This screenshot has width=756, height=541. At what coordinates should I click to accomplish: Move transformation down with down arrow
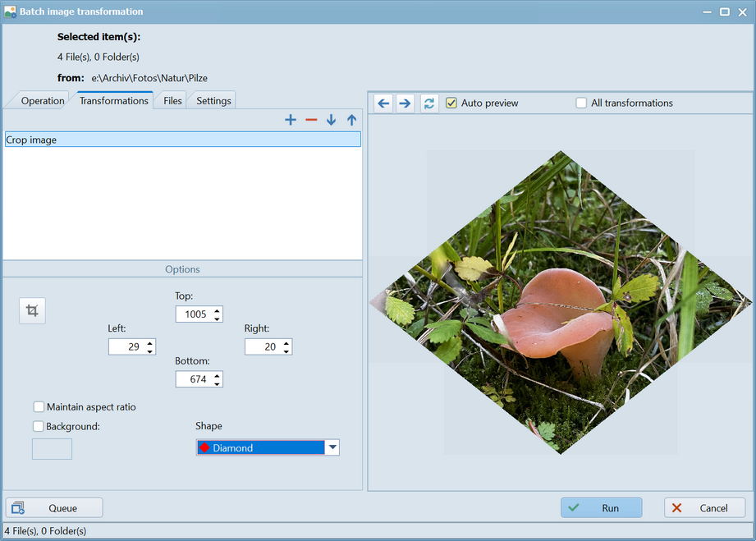point(331,120)
